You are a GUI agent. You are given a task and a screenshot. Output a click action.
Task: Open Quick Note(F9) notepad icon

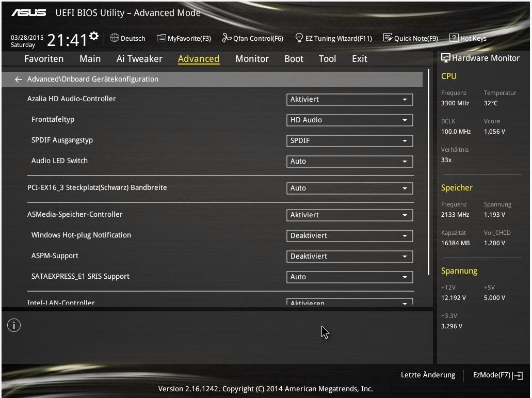[388, 38]
